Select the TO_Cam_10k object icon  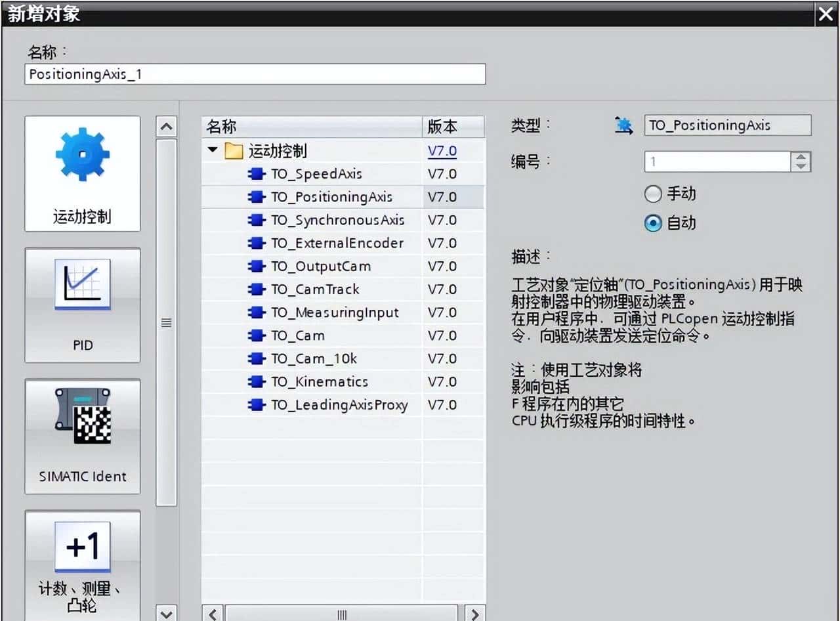256,358
